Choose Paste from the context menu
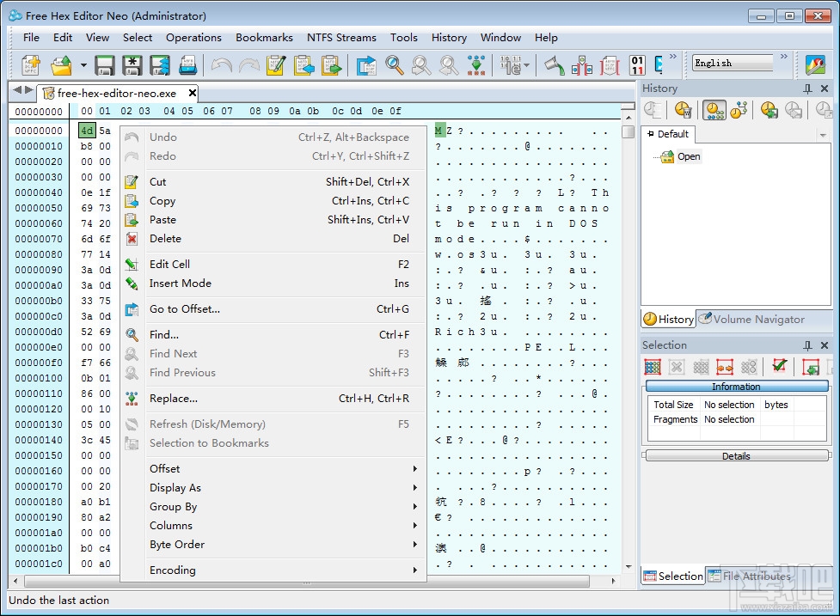The image size is (840, 616). pos(273,220)
